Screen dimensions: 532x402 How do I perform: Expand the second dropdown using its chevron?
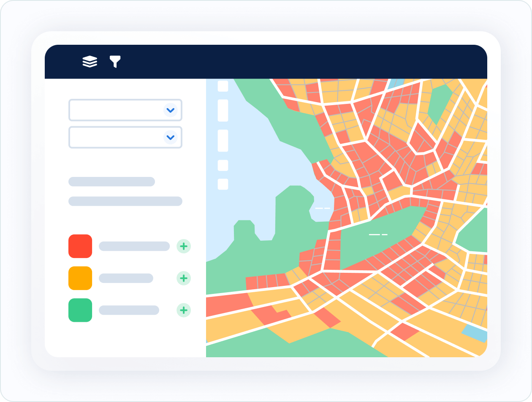(x=170, y=137)
